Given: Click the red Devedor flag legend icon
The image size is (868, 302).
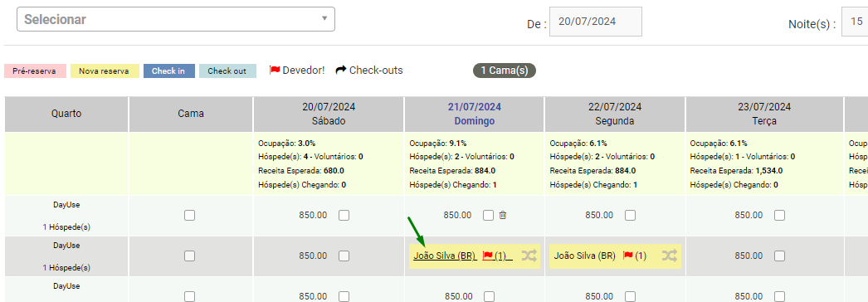Looking at the screenshot, I should pos(275,71).
